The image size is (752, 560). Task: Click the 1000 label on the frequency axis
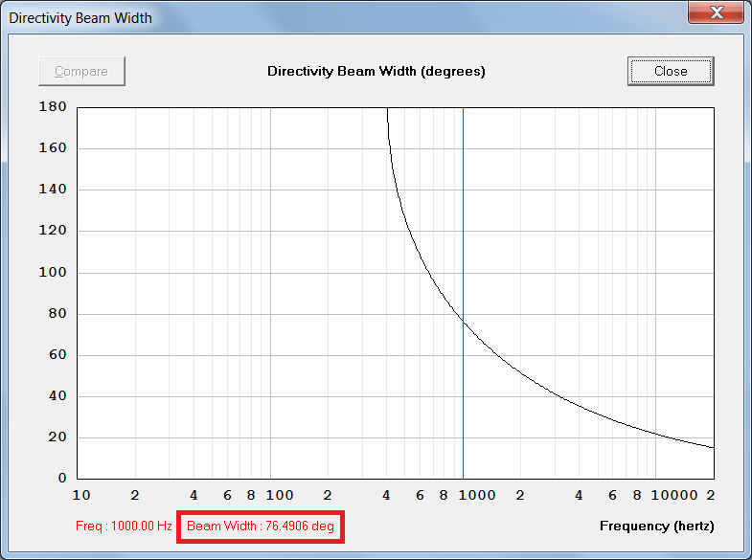pyautogui.click(x=477, y=495)
